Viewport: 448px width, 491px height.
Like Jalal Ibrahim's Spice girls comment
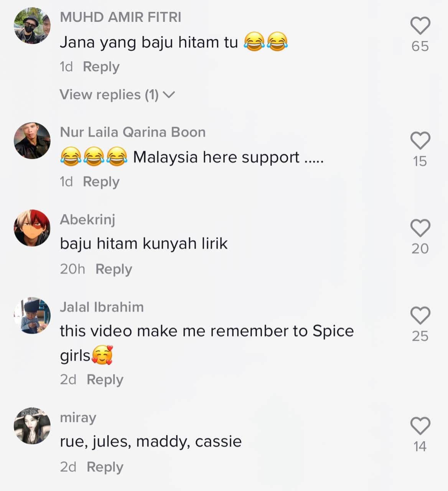coord(420,315)
